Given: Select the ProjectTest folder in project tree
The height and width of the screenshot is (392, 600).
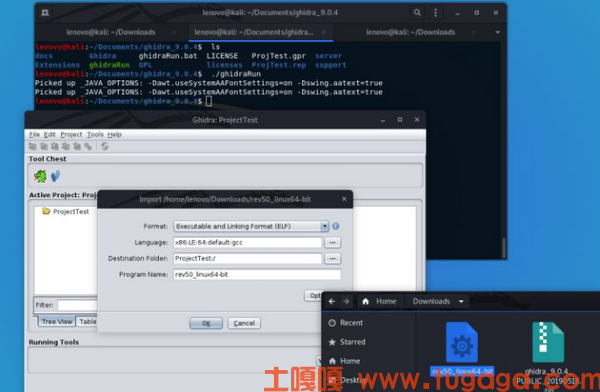Looking at the screenshot, I should (x=66, y=211).
